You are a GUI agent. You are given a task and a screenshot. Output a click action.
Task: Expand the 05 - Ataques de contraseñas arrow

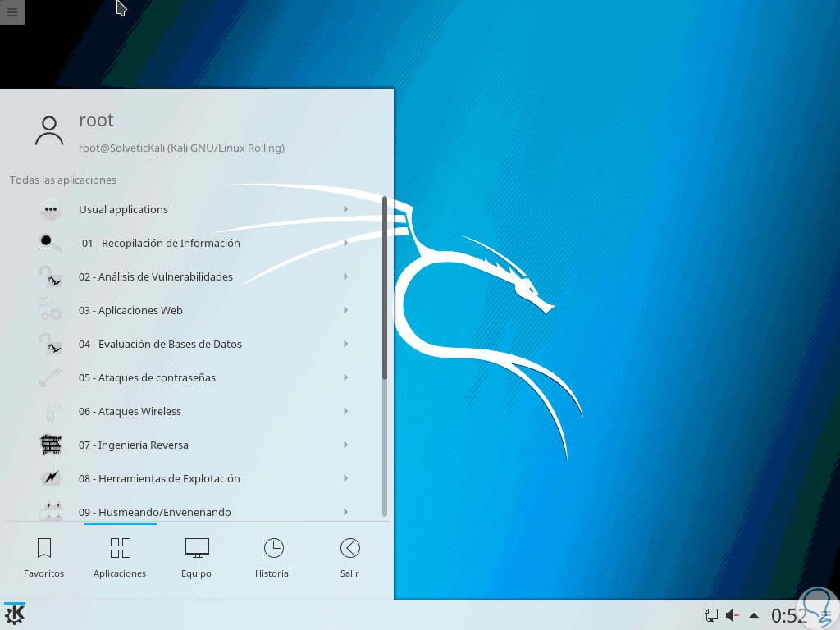(346, 377)
